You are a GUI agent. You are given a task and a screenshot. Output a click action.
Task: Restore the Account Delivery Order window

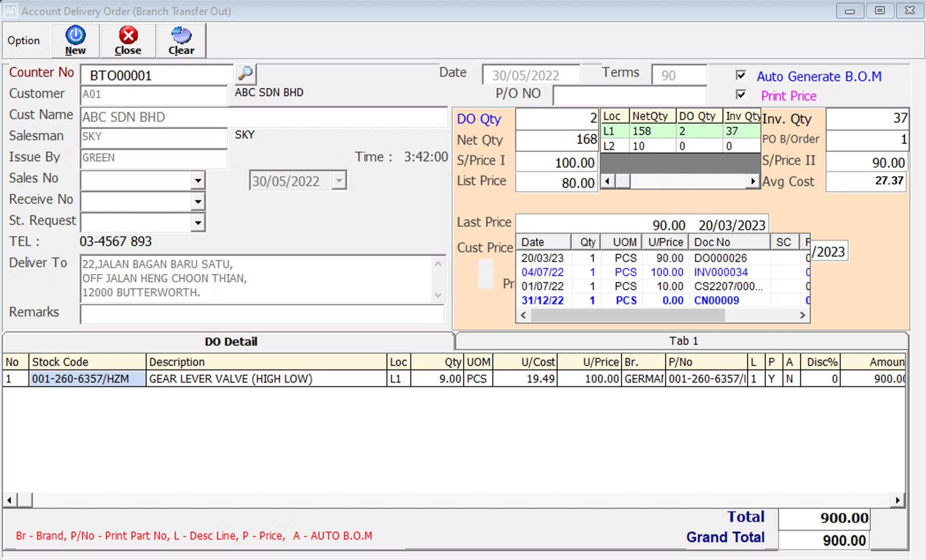[x=880, y=11]
